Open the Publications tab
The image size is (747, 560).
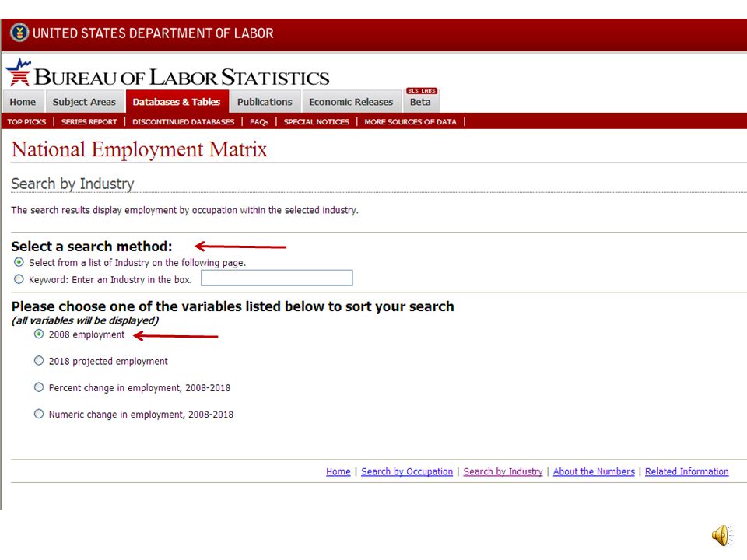tap(265, 102)
